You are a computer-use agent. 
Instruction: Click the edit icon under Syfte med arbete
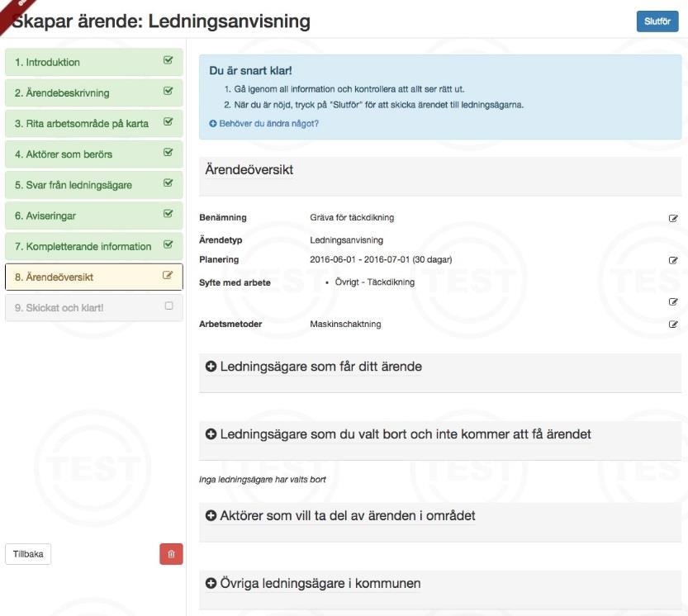point(673,301)
